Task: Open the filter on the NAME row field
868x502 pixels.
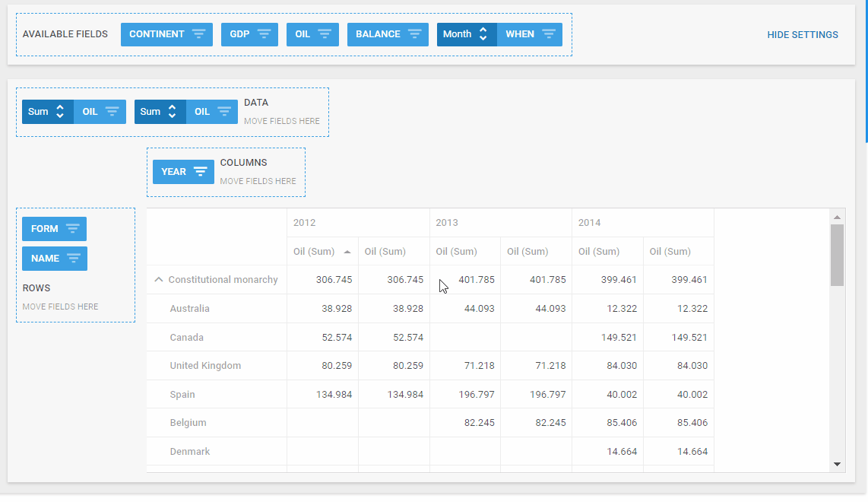Action: coord(73,259)
